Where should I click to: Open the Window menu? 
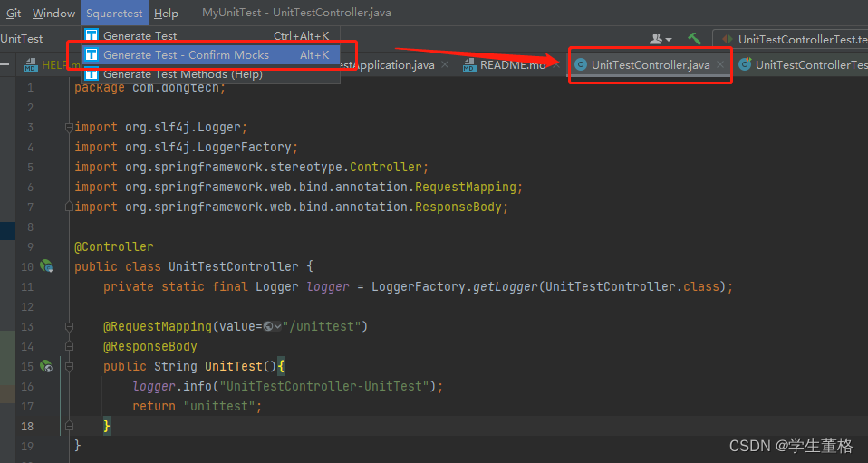click(53, 13)
